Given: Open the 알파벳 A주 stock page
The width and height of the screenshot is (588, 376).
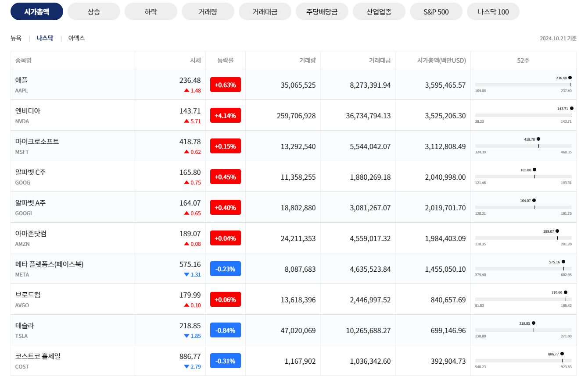Looking at the screenshot, I should tap(31, 203).
